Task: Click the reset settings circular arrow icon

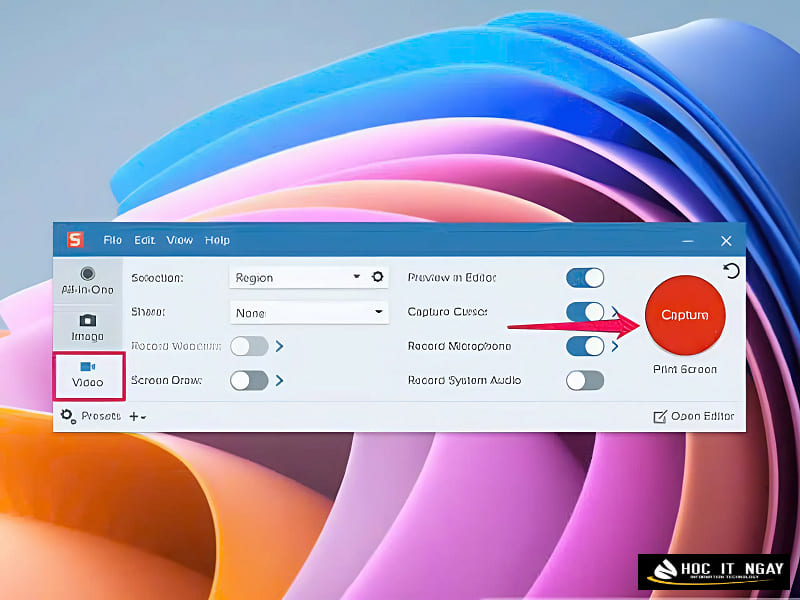Action: coord(732,270)
